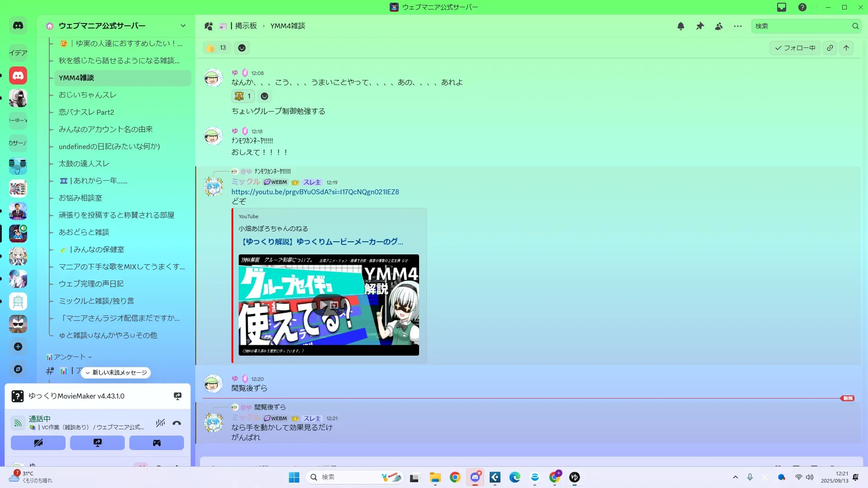Screen dimensions: 868x488
Task: Select the お悩み相談室 thread
Action: click(x=80, y=198)
